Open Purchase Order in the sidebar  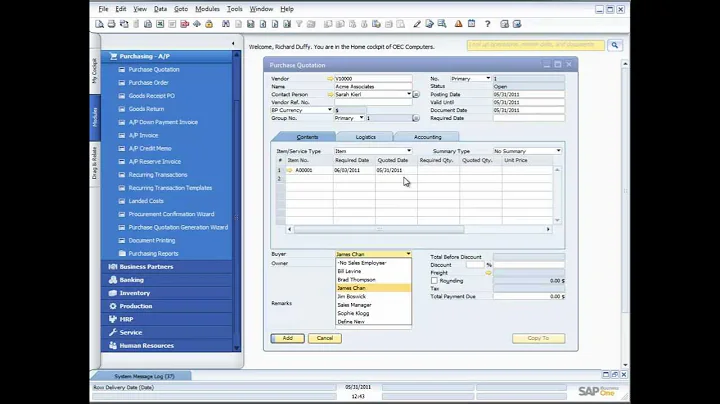coord(148,83)
